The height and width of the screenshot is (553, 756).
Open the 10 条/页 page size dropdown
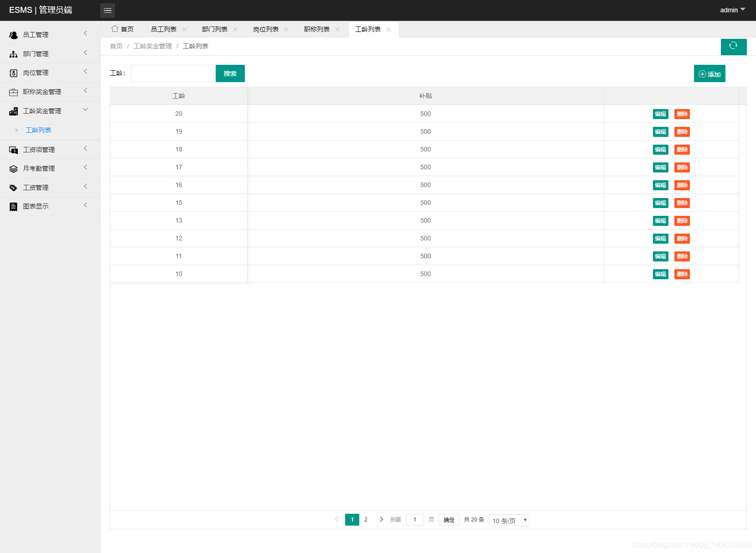click(509, 520)
